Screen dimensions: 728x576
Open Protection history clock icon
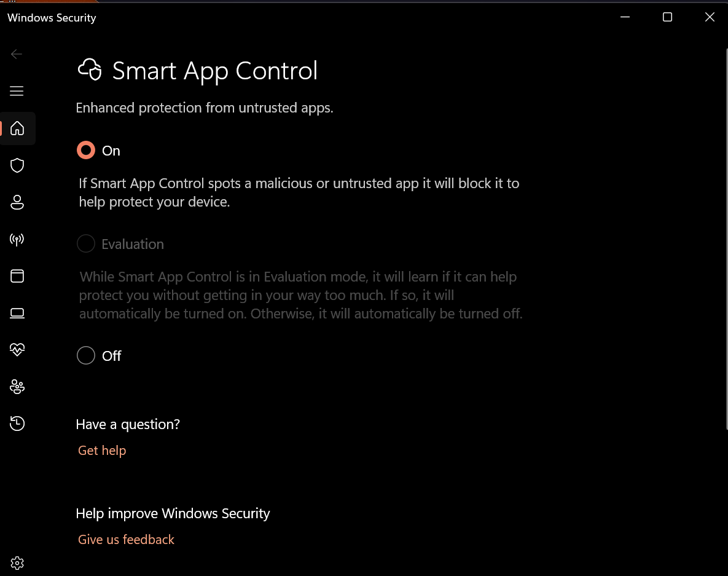click(x=17, y=423)
